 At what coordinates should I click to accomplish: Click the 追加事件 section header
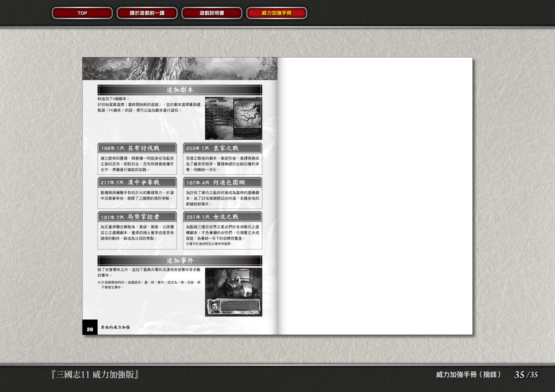point(180,261)
